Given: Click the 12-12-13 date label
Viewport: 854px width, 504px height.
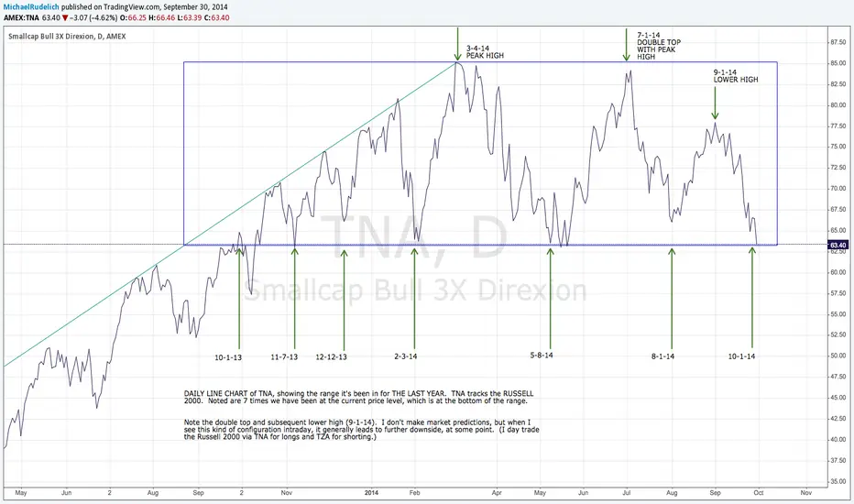Looking at the screenshot, I should [x=331, y=356].
